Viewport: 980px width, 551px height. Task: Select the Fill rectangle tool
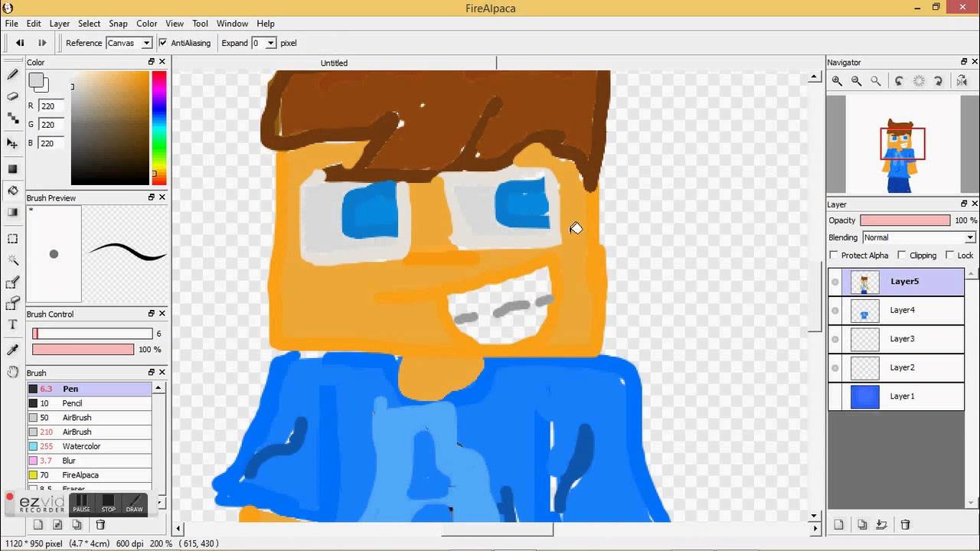pos(12,168)
